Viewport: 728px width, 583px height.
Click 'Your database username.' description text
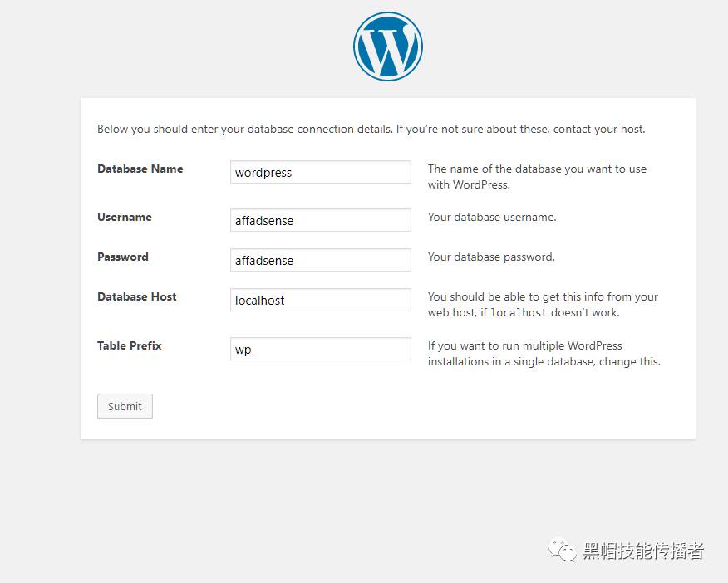(492, 217)
